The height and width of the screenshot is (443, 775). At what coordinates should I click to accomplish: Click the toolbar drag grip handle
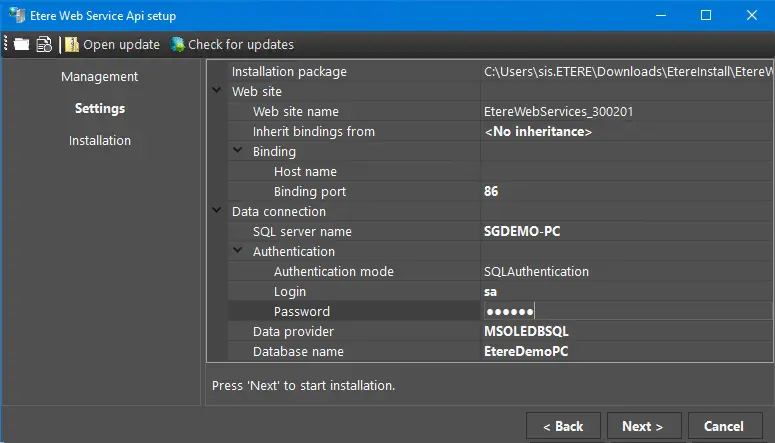[x=6, y=44]
